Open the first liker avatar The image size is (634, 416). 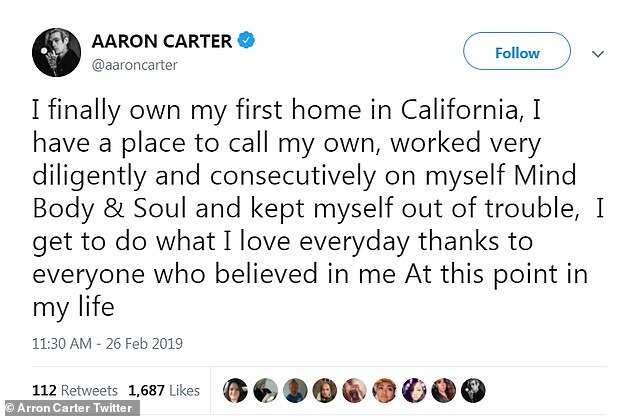tap(235, 391)
